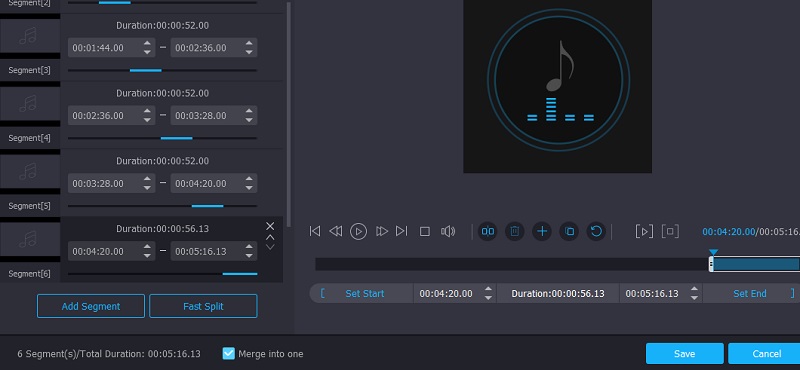Increase the bottom bar start time 00:04:20.00

coord(488,289)
